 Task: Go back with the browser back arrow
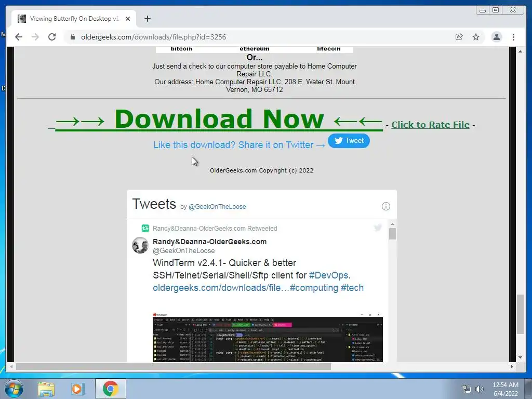point(19,37)
